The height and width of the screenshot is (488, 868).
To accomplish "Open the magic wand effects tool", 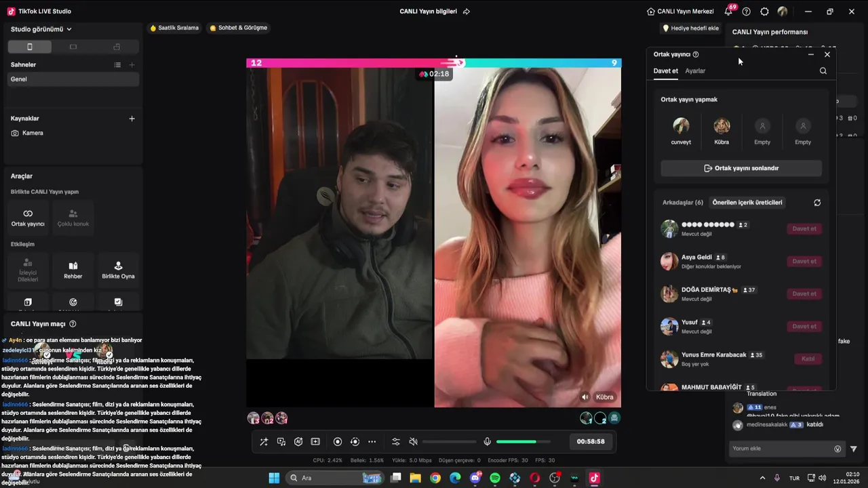I will pyautogui.click(x=264, y=442).
